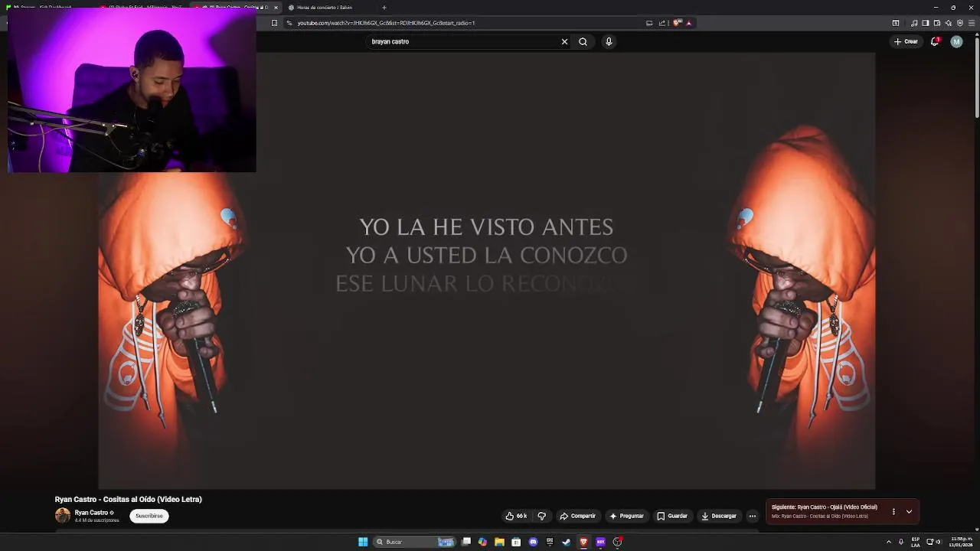Click the Compartir button
This screenshot has height=551, width=980.
click(x=577, y=516)
